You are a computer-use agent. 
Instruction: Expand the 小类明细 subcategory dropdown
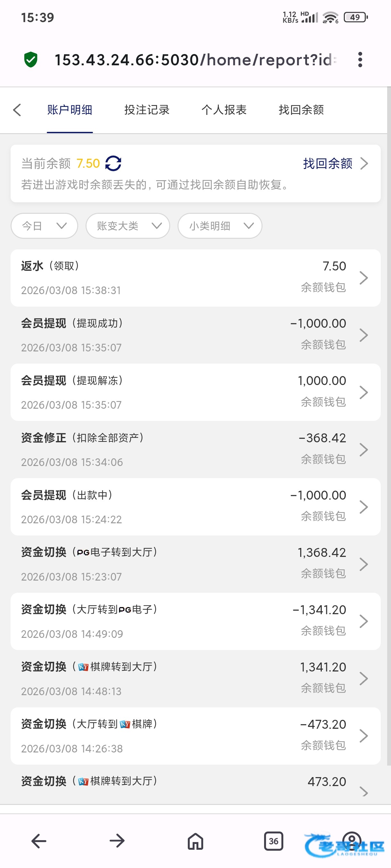[x=220, y=226]
